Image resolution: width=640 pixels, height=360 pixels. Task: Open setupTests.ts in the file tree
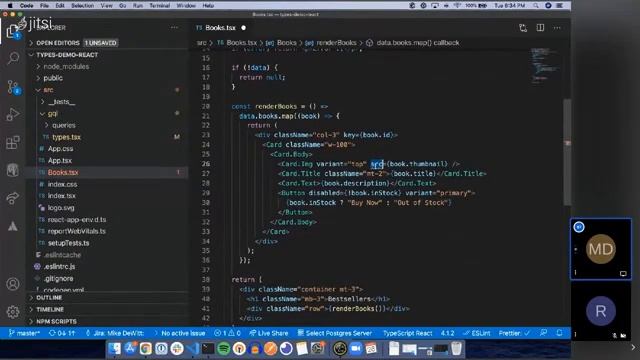coord(68,243)
